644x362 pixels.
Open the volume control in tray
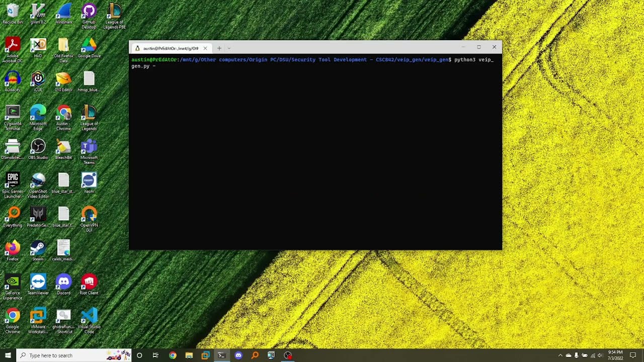coord(600,355)
